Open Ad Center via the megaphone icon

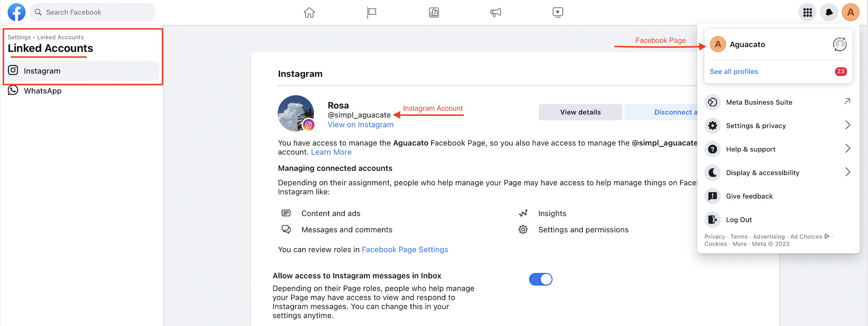(496, 13)
